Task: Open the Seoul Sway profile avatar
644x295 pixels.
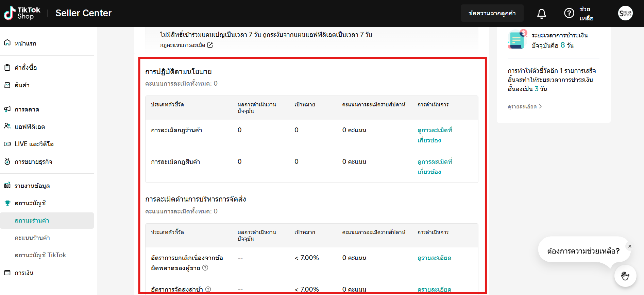Action: click(x=625, y=14)
